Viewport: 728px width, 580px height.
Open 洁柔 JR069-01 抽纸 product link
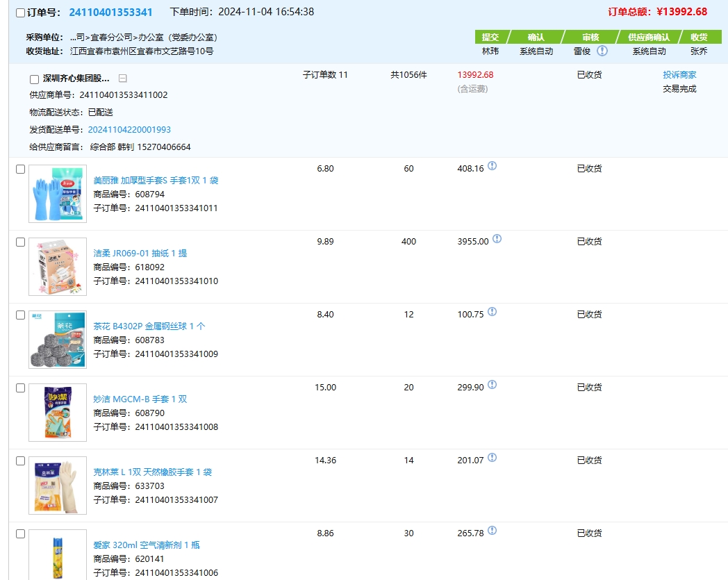[140, 253]
